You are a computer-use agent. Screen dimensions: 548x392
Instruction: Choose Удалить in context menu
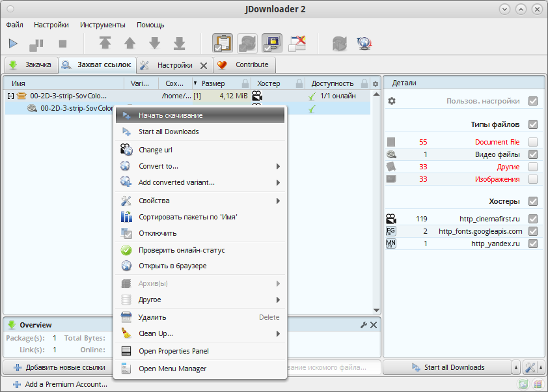200,317
